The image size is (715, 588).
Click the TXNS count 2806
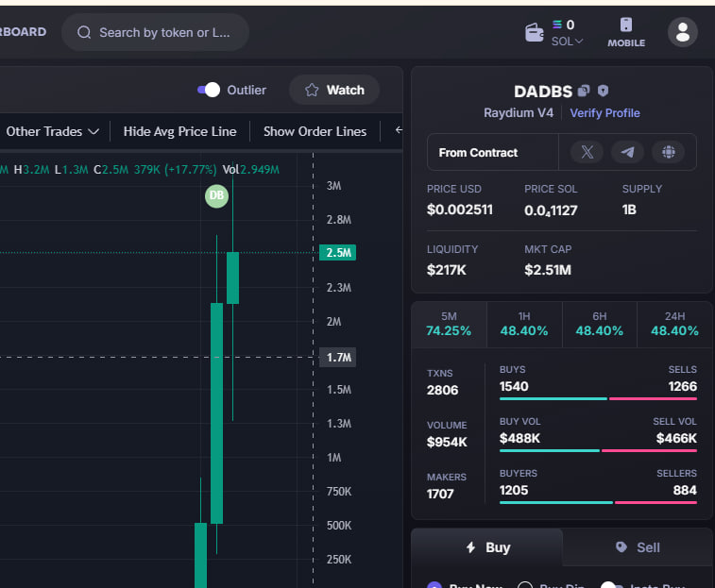click(x=442, y=390)
